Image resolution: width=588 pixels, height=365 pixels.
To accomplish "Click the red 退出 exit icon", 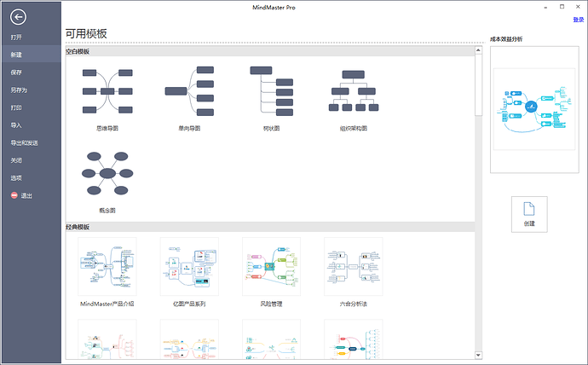I will [14, 195].
